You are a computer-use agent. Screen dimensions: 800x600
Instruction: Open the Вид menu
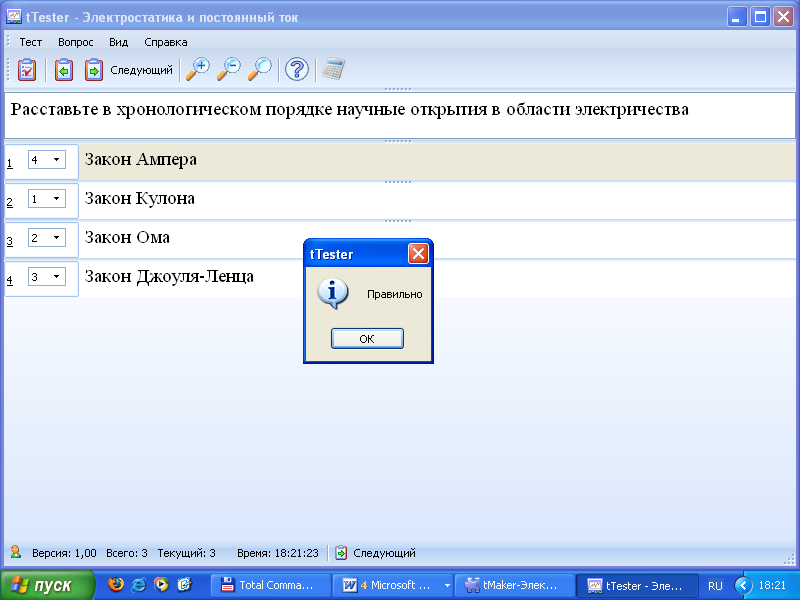tap(118, 42)
